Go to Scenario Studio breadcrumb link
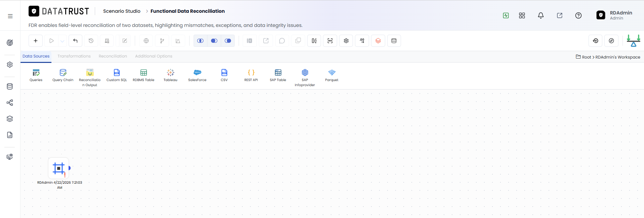Image resolution: width=644 pixels, height=218 pixels. click(x=122, y=11)
